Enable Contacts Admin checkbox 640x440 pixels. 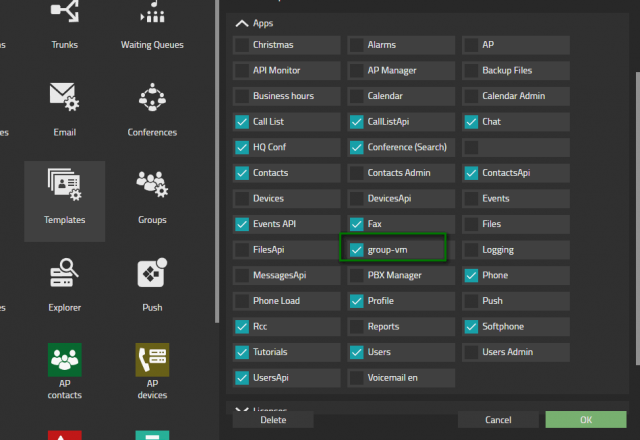coord(357,173)
